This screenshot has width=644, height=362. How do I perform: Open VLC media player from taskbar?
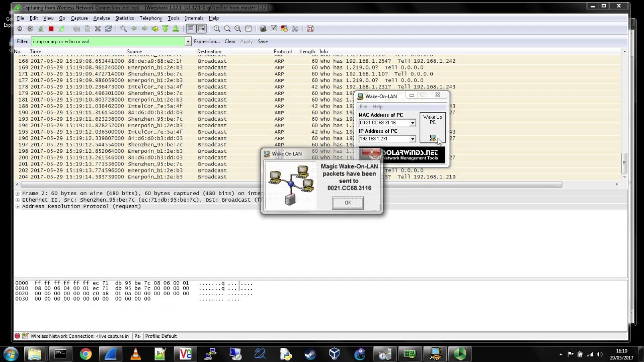pyautogui.click(x=135, y=354)
